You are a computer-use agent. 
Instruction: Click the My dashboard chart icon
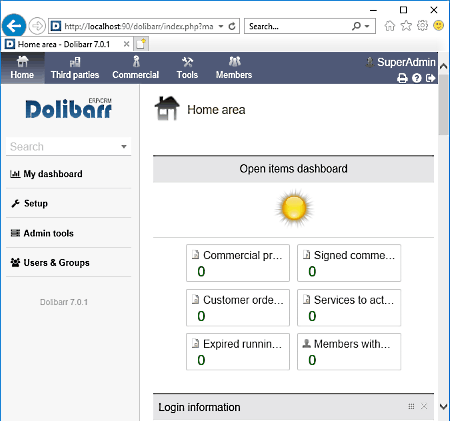[x=15, y=174]
